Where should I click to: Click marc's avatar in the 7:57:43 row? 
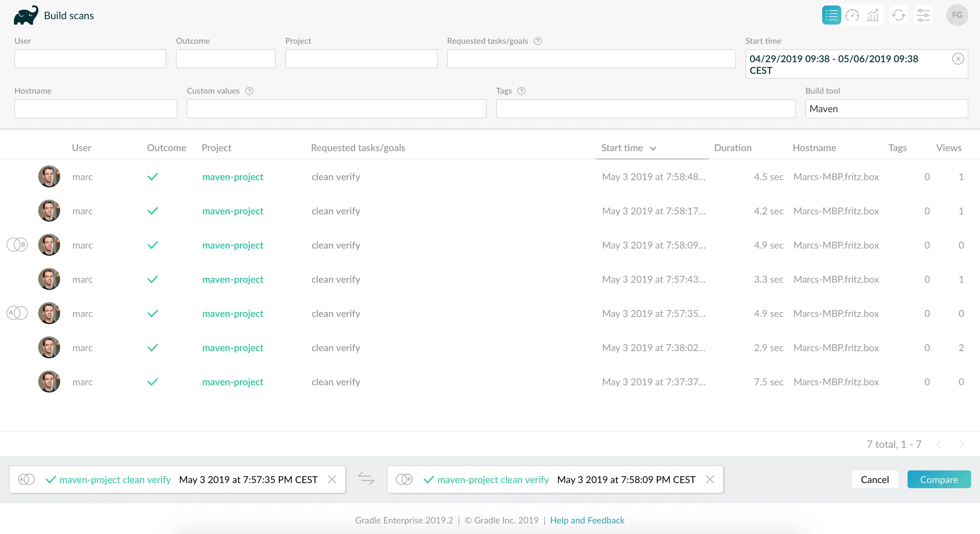coord(49,279)
